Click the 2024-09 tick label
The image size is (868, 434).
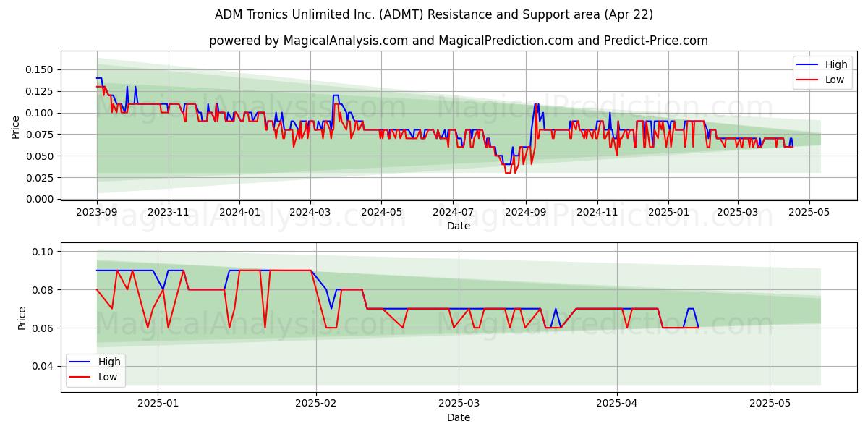pos(525,213)
